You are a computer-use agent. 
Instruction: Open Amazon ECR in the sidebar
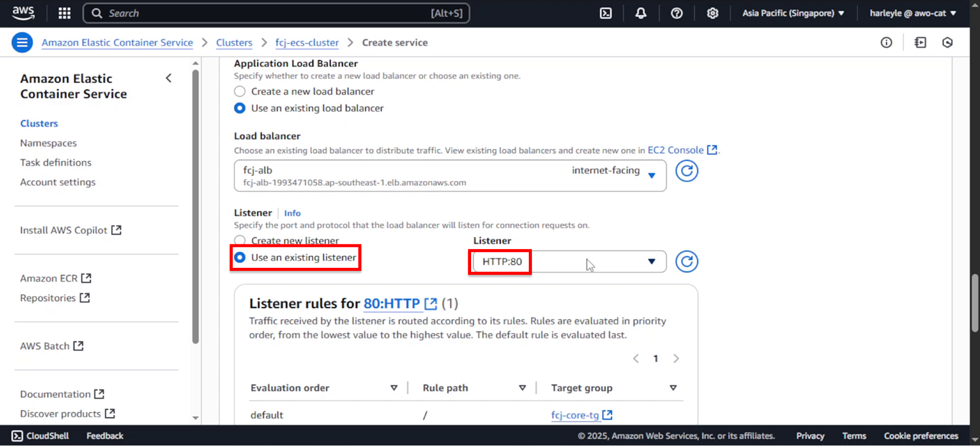pos(56,279)
